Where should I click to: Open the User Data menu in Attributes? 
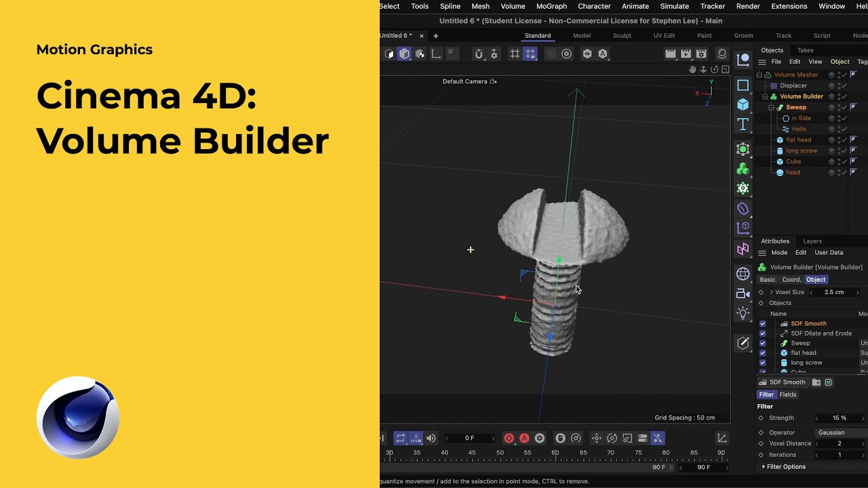click(x=829, y=252)
